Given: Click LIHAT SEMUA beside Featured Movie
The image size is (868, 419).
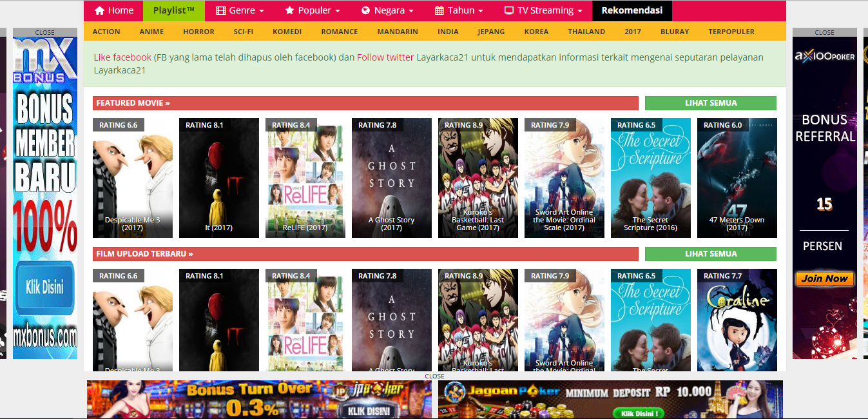Looking at the screenshot, I should [711, 103].
